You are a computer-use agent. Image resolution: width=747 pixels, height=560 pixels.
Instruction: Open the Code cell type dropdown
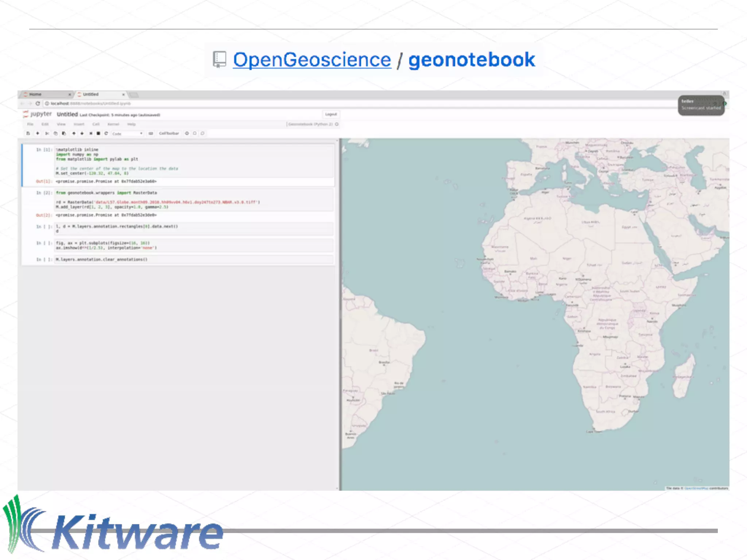[x=127, y=134]
